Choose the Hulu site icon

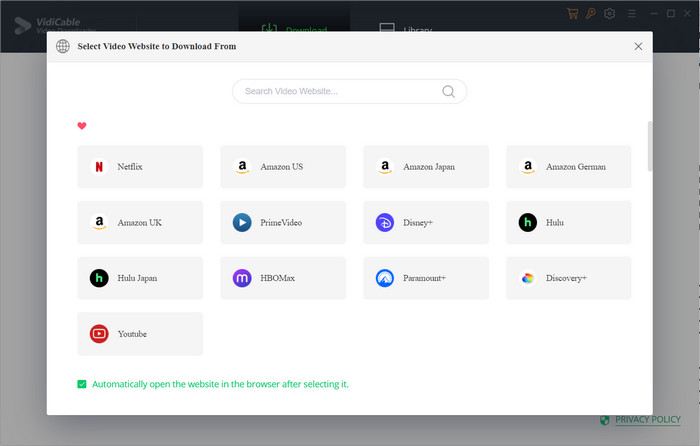528,222
